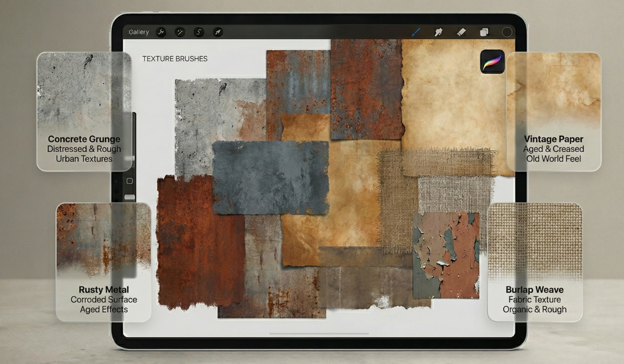The image size is (624, 364).
Task: Select the Brush tool
Action: 415,32
